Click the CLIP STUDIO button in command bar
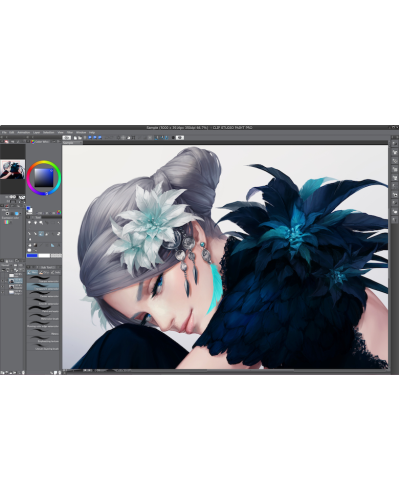The width and height of the screenshot is (400, 500). pos(67,137)
